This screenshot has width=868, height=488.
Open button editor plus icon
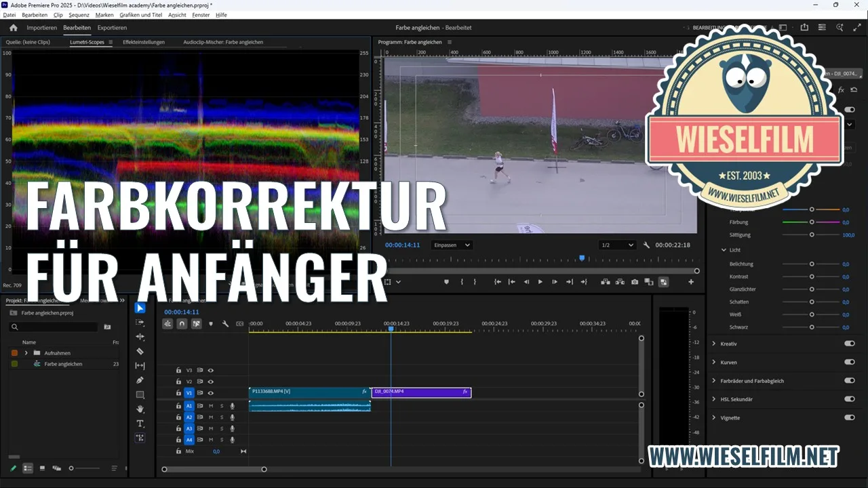[691, 282]
